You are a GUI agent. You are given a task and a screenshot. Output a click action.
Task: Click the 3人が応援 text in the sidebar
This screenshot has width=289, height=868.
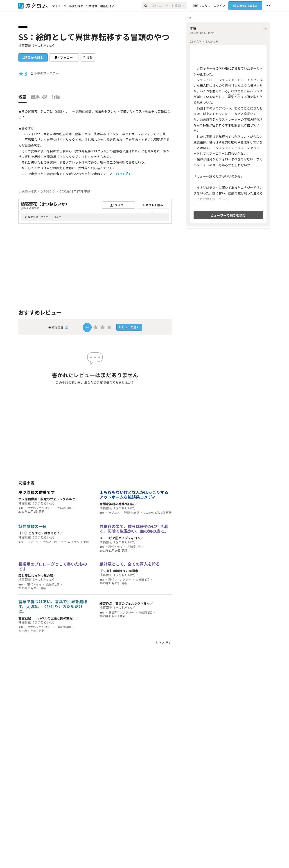pyautogui.click(x=212, y=42)
